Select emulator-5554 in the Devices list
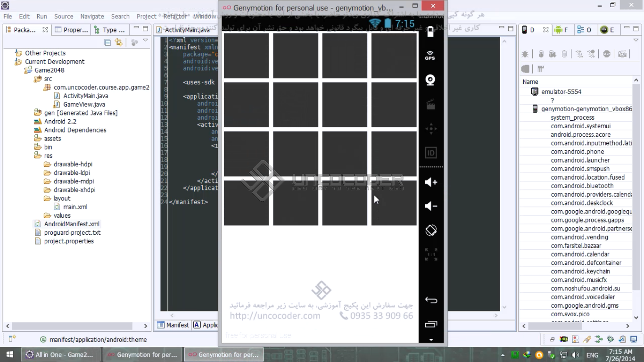This screenshot has width=644, height=362. [x=556, y=91]
